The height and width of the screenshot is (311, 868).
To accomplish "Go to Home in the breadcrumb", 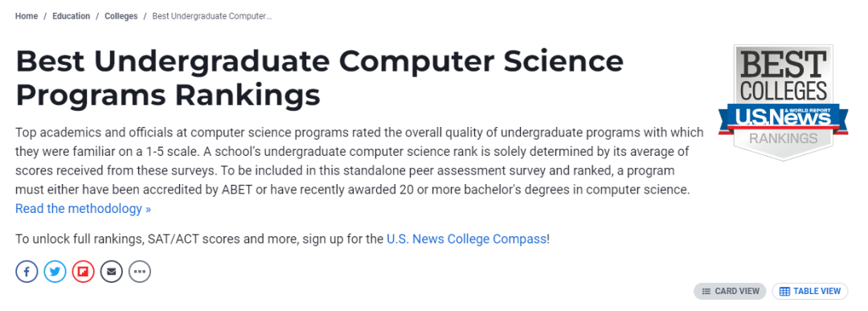I will pos(27,16).
